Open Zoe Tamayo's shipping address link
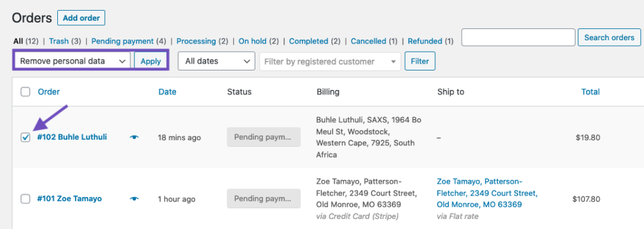Viewport: 644px width, 229px height. (x=487, y=193)
